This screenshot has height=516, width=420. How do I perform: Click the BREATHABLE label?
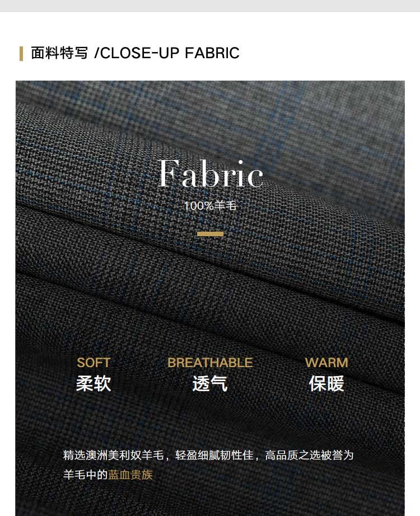(210, 363)
